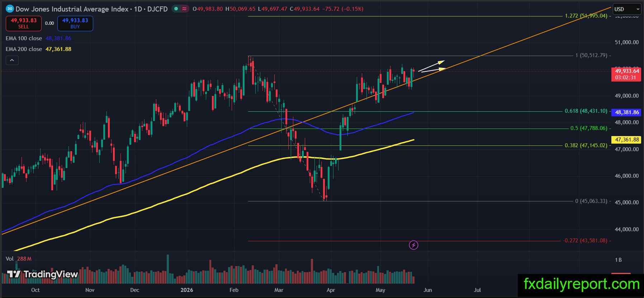Click the 1 B volume scale label
644x298 pixels.
tap(618, 260)
